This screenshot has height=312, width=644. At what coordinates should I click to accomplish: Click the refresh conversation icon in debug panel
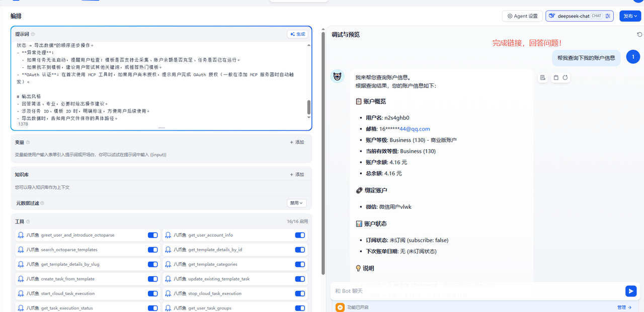(639, 35)
